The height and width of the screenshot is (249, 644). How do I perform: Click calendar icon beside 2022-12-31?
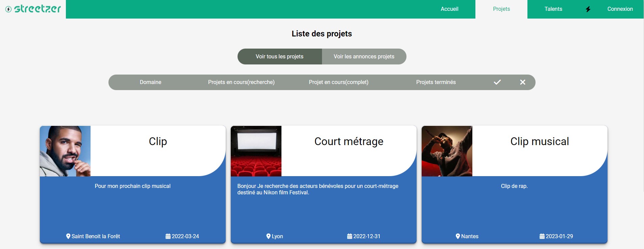pos(350,236)
